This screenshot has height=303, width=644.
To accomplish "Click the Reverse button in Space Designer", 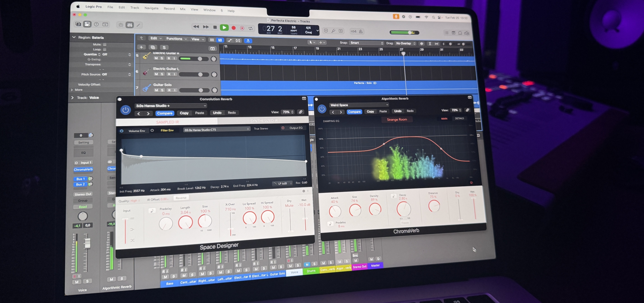I will click(181, 198).
